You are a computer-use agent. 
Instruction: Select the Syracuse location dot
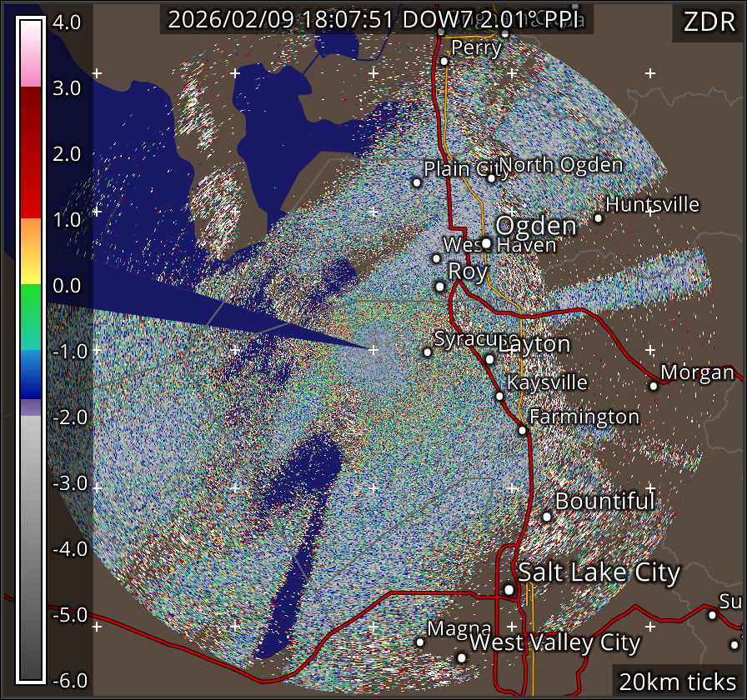pos(428,352)
